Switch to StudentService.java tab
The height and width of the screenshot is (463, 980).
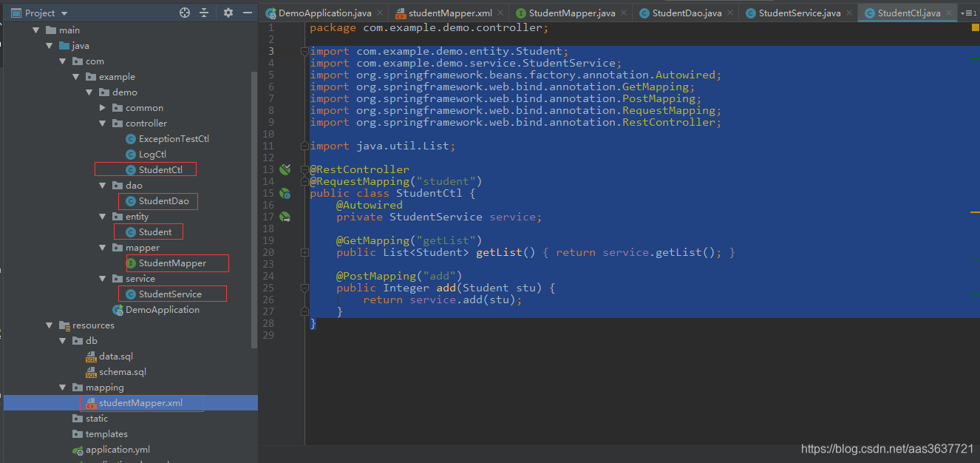click(799, 13)
